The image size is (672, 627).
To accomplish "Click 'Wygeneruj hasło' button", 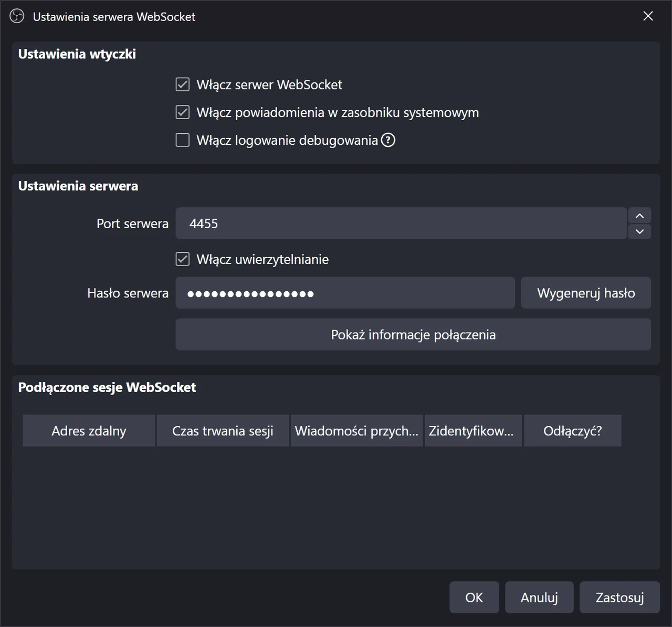I will click(x=586, y=293).
